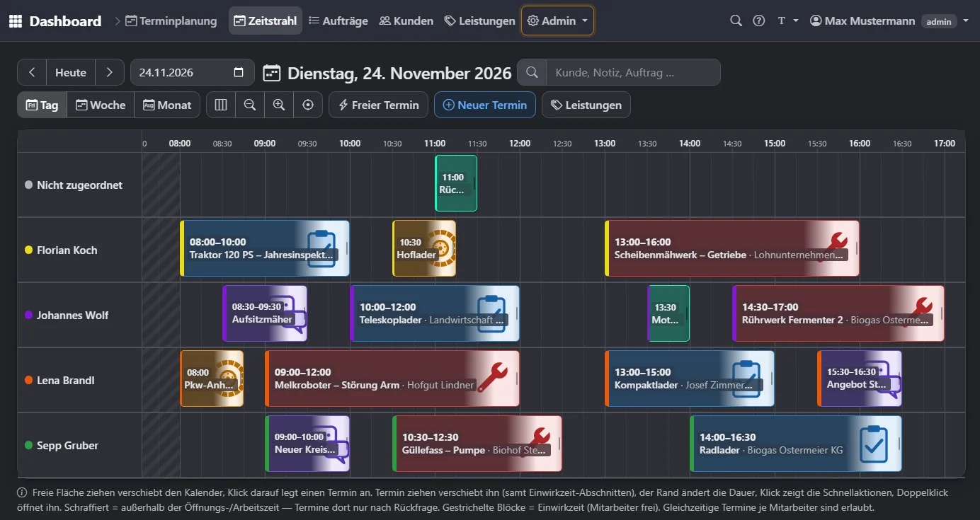This screenshot has width=980, height=520.
Task: Select Rührwerk Fermenter 2 appointment
Action: click(x=838, y=313)
